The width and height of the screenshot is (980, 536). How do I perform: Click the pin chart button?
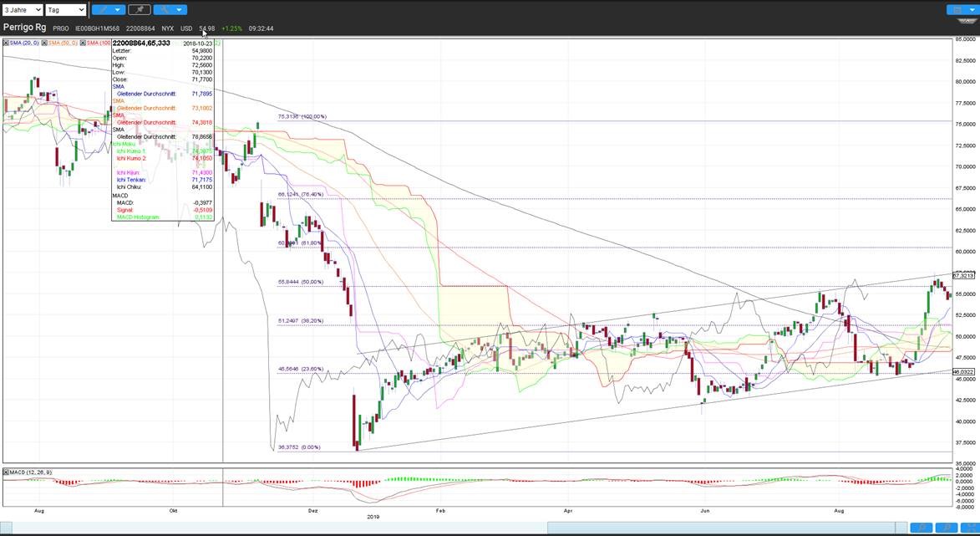pos(140,10)
